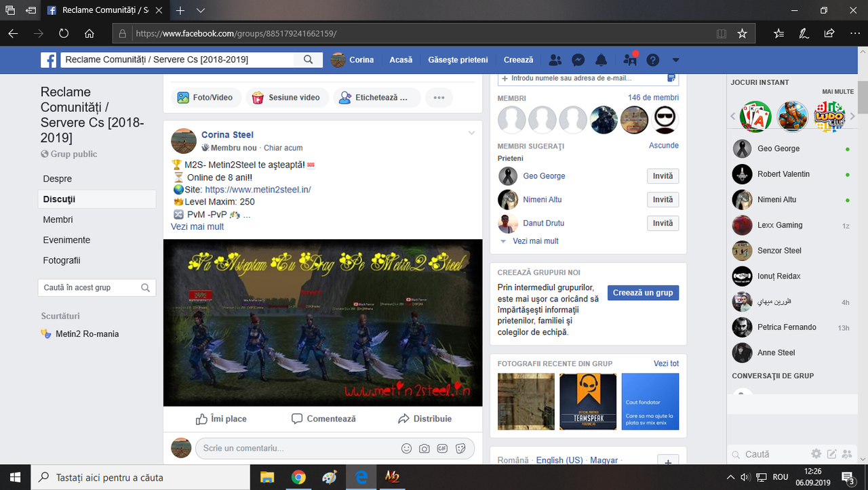Open post options arrow on Corina Steel post
868x490 pixels.
pyautogui.click(x=471, y=134)
